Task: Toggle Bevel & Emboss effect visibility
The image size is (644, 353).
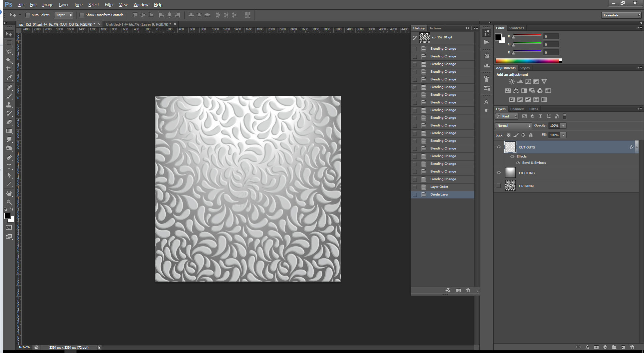Action: click(518, 163)
